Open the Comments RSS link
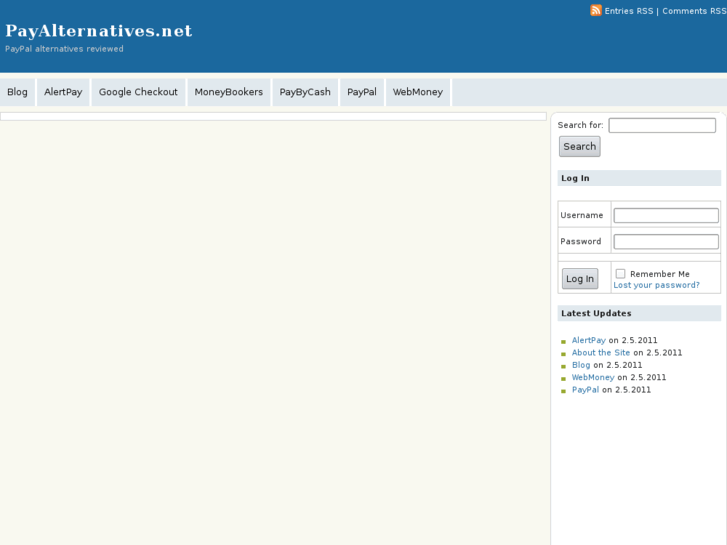The image size is (727, 545). click(x=694, y=11)
